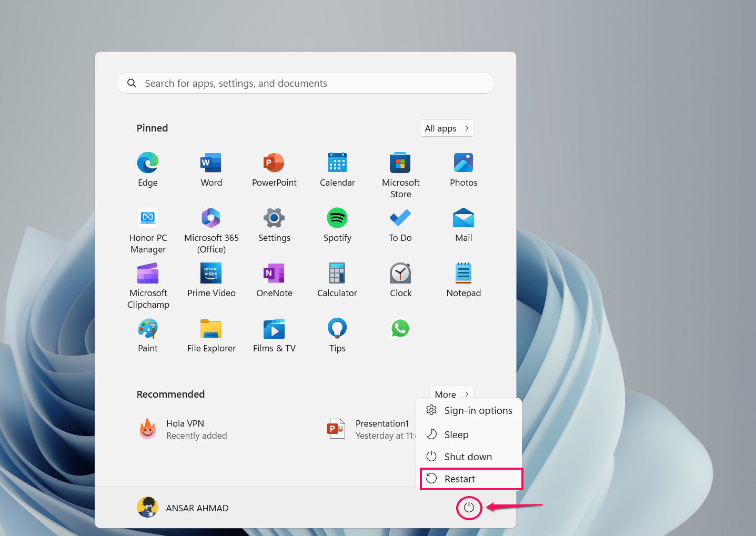The height and width of the screenshot is (536, 756).
Task: Select Sleep in the power menu
Action: pyautogui.click(x=469, y=434)
